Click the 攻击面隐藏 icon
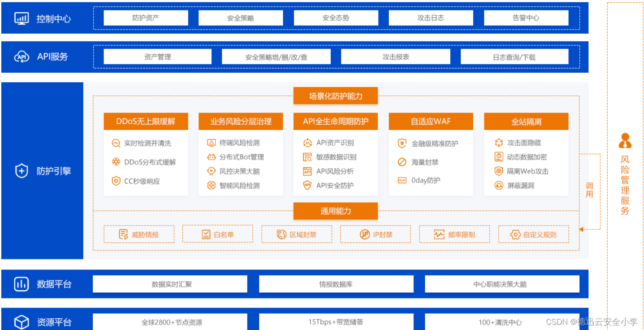The width and height of the screenshot is (644, 330). point(499,142)
